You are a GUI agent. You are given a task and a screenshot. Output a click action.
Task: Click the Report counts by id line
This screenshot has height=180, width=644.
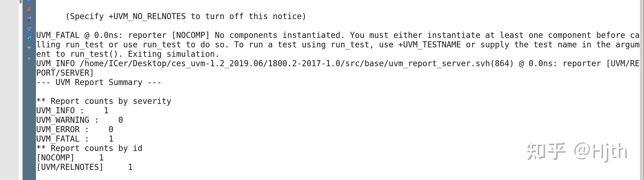pyautogui.click(x=89, y=148)
